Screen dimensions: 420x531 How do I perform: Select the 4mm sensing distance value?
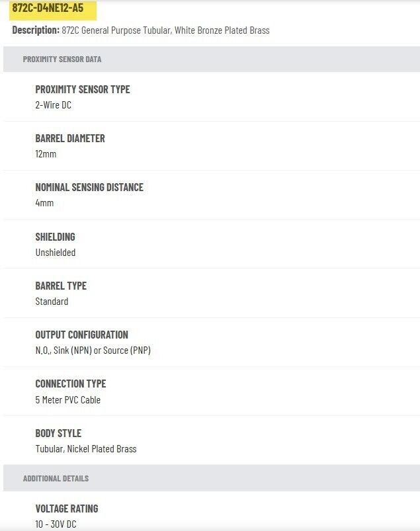(x=44, y=203)
